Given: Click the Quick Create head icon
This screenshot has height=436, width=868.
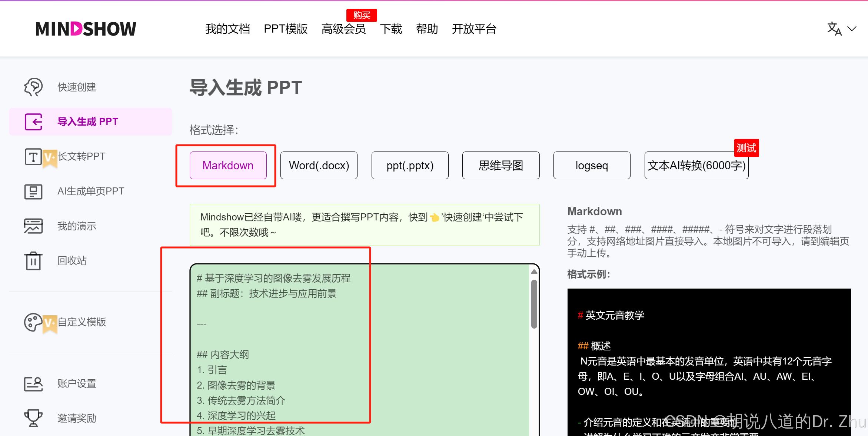Looking at the screenshot, I should pyautogui.click(x=33, y=87).
